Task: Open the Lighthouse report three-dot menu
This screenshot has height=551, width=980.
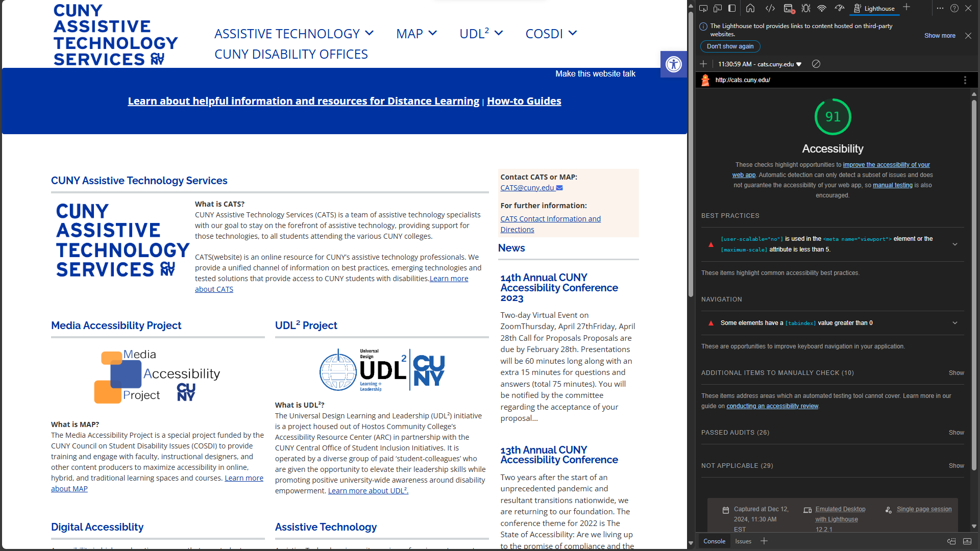Action: pos(965,80)
